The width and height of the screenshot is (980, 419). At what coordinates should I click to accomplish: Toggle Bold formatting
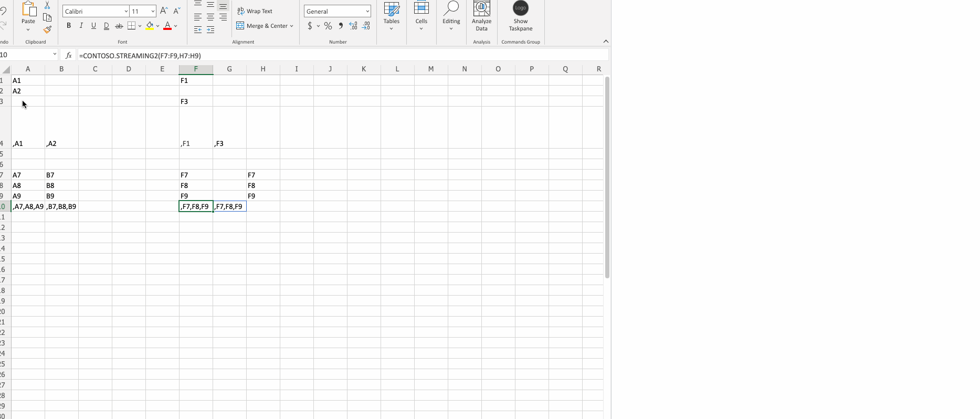click(x=69, y=26)
